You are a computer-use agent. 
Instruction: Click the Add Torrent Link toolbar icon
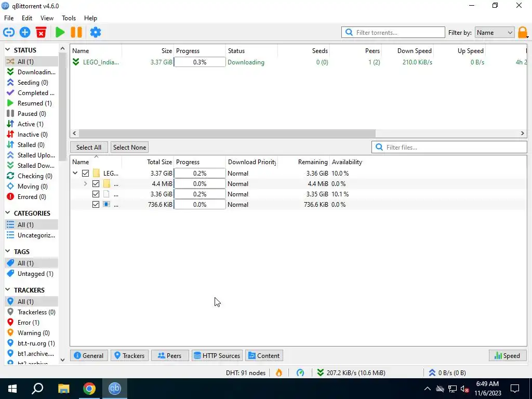click(x=9, y=32)
